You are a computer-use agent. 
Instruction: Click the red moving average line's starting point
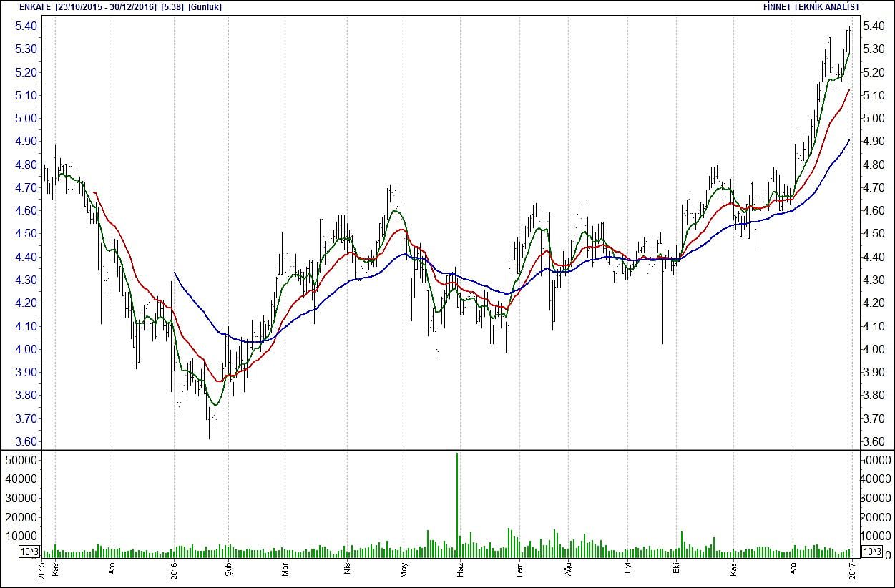point(95,192)
